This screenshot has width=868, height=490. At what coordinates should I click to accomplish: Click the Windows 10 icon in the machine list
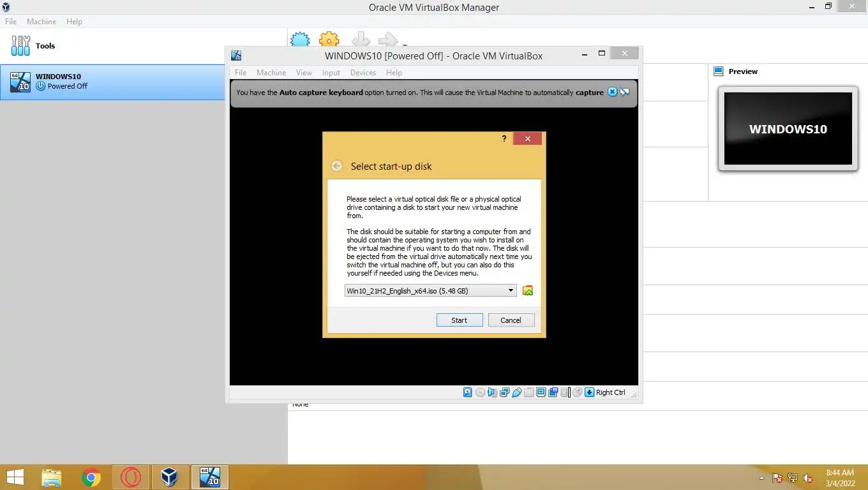point(20,82)
